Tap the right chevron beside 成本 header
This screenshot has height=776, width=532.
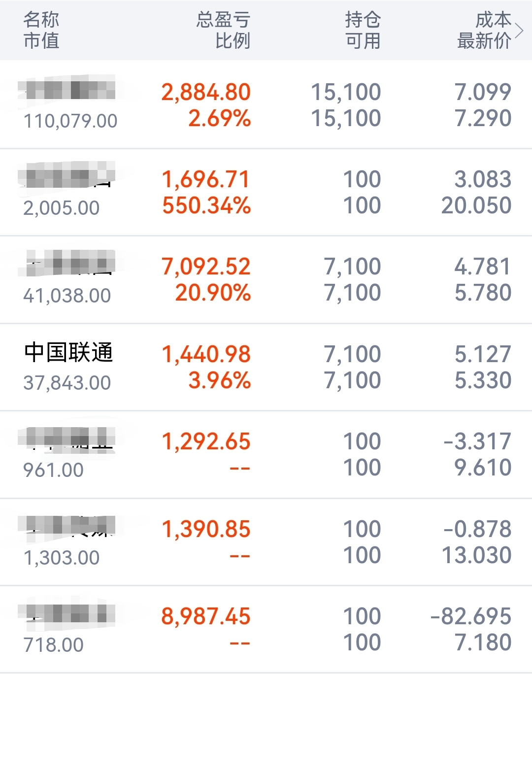[519, 31]
